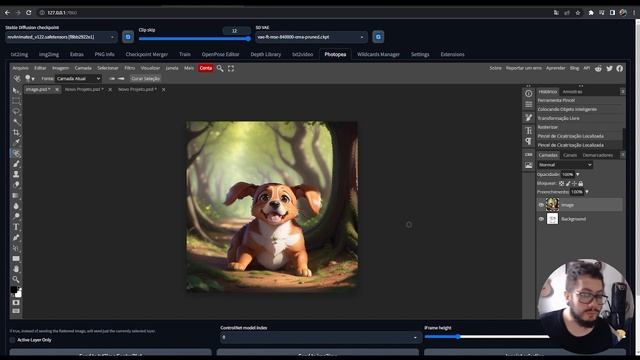Select the Eyedropper tool
The width and height of the screenshot is (640, 360).
click(16, 143)
